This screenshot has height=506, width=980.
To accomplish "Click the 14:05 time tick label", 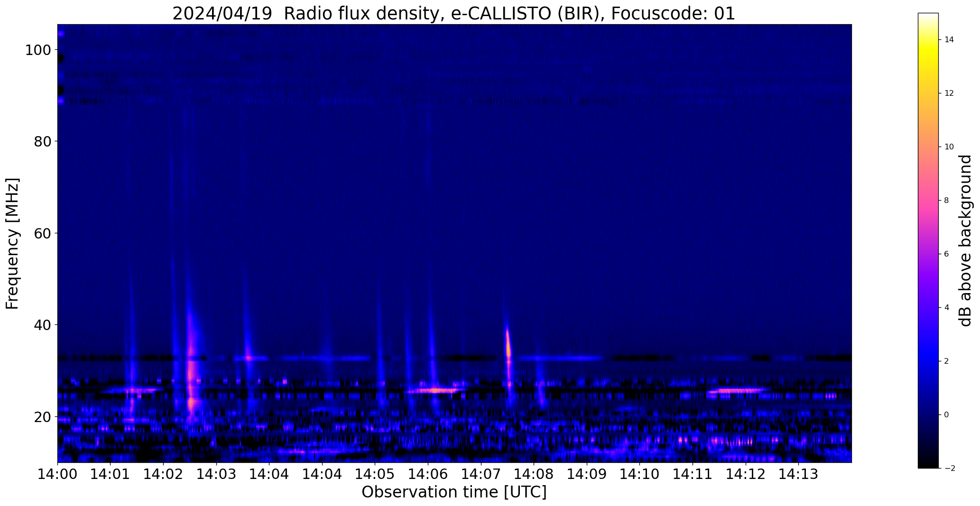I will (x=375, y=474).
